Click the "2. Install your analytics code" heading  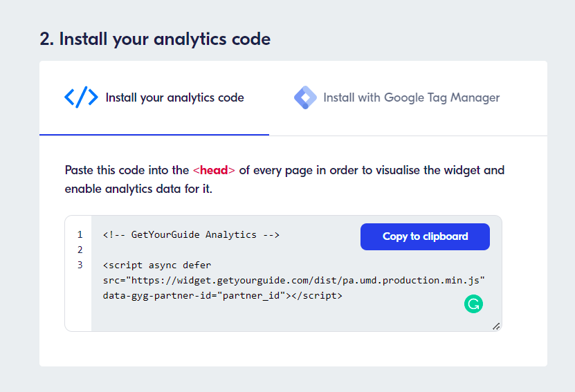(155, 39)
